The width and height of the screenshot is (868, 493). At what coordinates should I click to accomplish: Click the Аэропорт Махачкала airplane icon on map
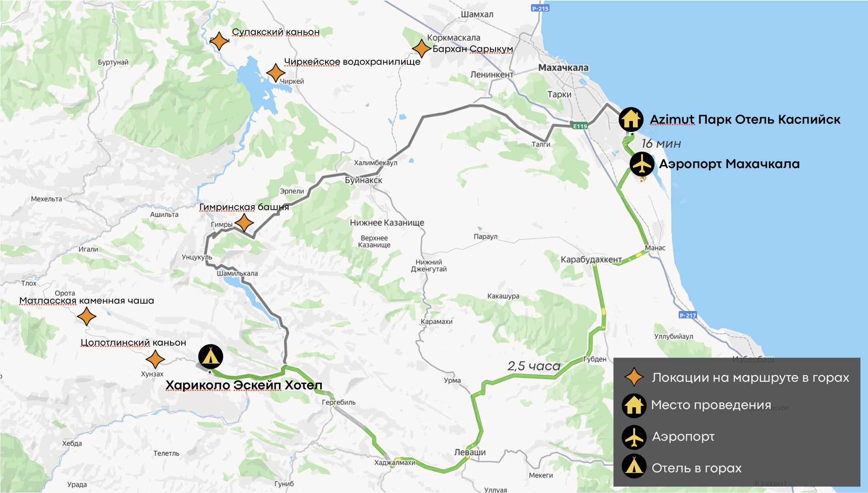tap(642, 164)
